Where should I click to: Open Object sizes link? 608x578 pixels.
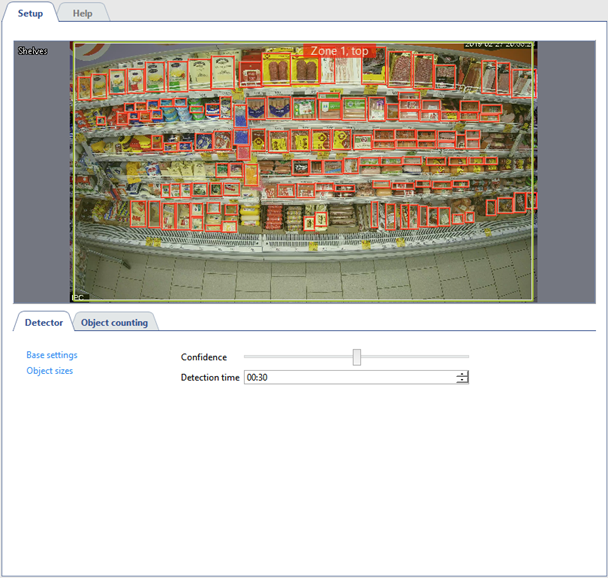[49, 371]
